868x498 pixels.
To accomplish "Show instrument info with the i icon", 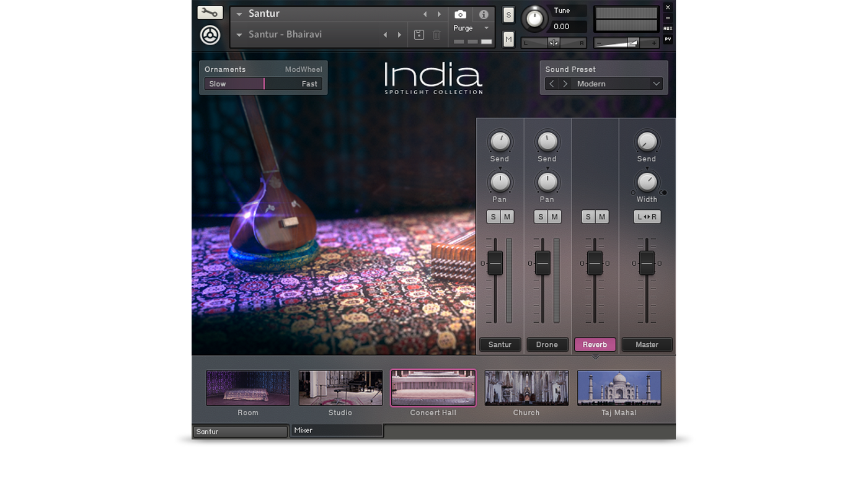I will pos(484,14).
